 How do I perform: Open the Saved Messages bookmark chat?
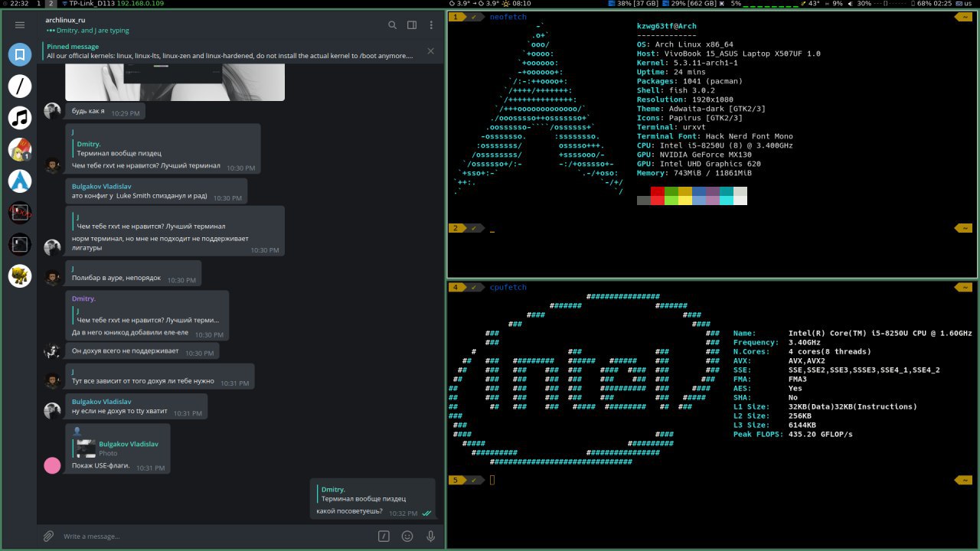20,54
